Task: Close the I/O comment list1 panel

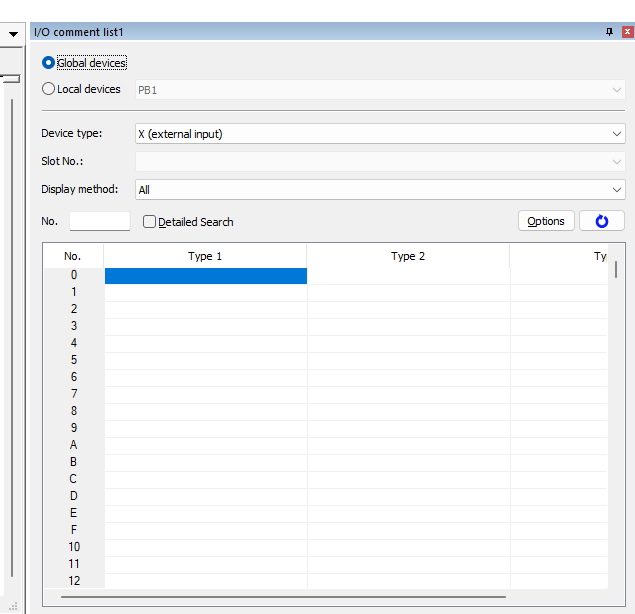Action: coord(628,32)
